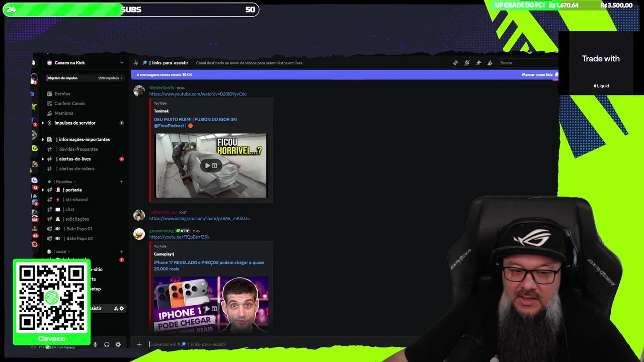Click Marcar como lida button
Screen dimensions: 644x362
539,74
